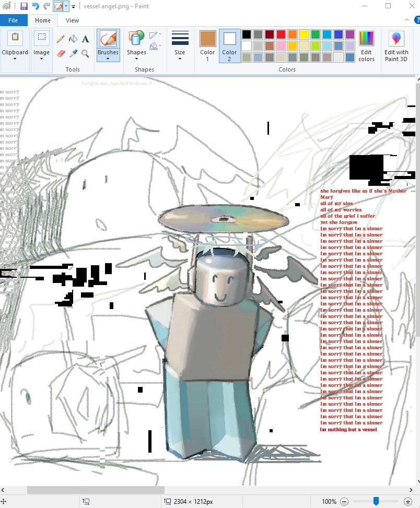Click 'Yet she forgave' red text
420x508 pixels.
(339, 222)
